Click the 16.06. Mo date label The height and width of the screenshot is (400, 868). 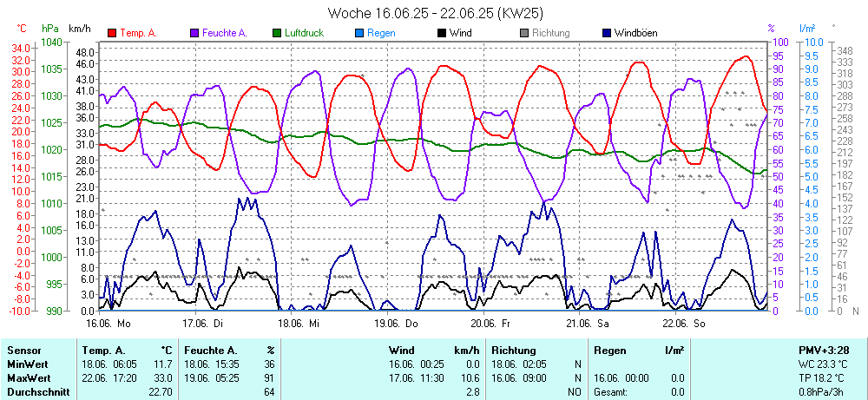108,323
